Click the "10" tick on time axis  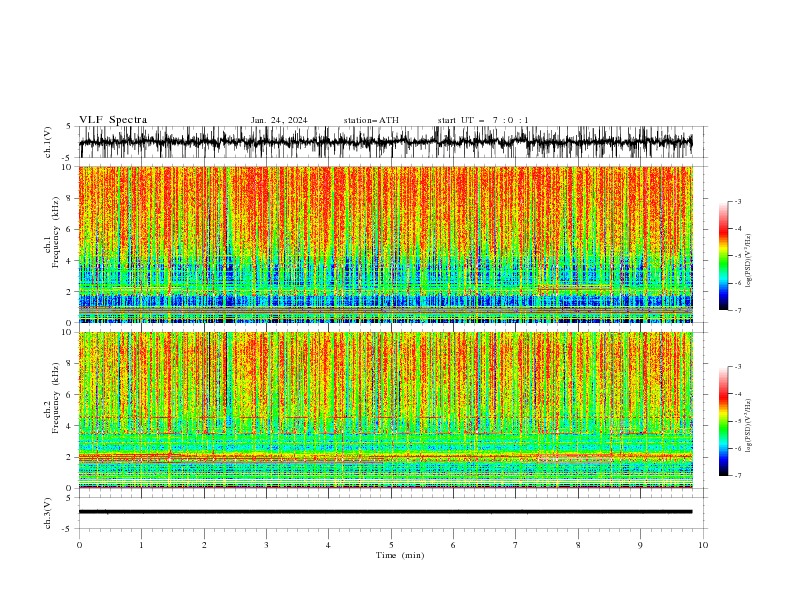703,545
